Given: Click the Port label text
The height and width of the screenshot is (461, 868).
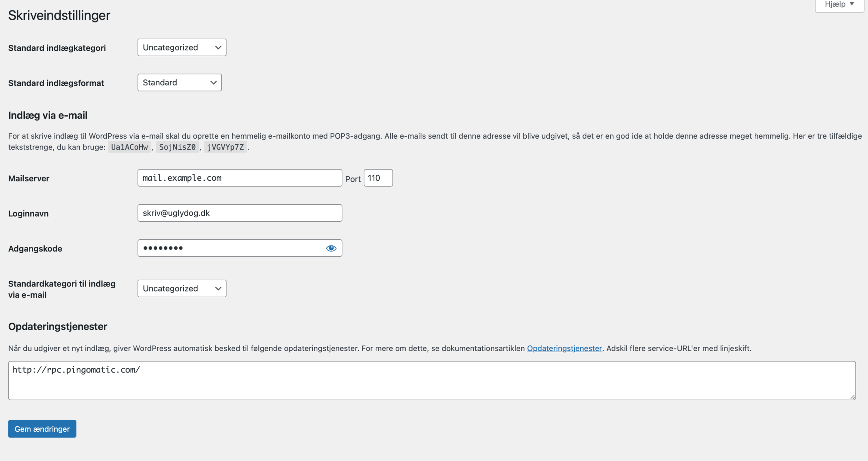Looking at the screenshot, I should pyautogui.click(x=353, y=179).
